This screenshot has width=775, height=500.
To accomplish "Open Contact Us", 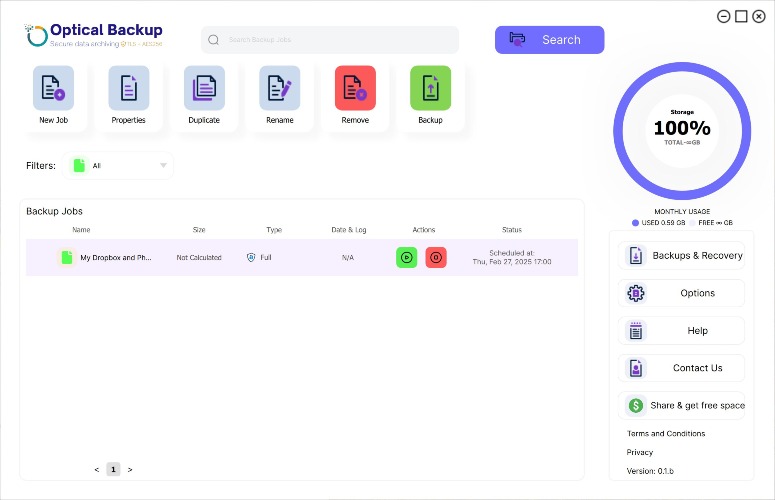I will coord(682,368).
